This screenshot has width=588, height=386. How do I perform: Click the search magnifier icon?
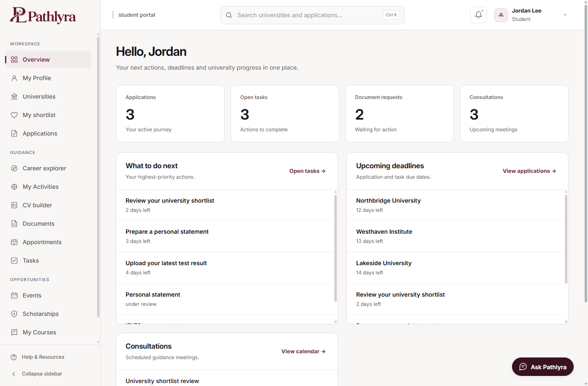229,15
